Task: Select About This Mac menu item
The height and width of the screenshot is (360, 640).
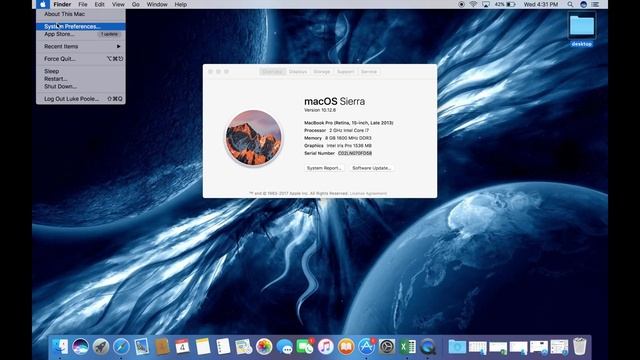Action: (81, 14)
